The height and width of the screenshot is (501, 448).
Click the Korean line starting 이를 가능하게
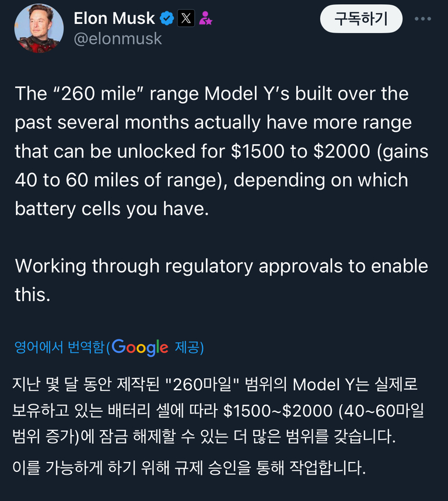tap(189, 468)
